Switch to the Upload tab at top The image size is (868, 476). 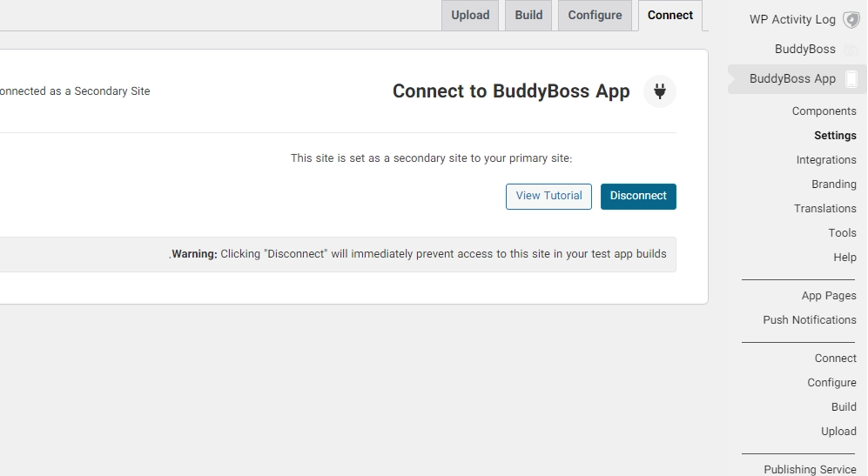pos(470,16)
